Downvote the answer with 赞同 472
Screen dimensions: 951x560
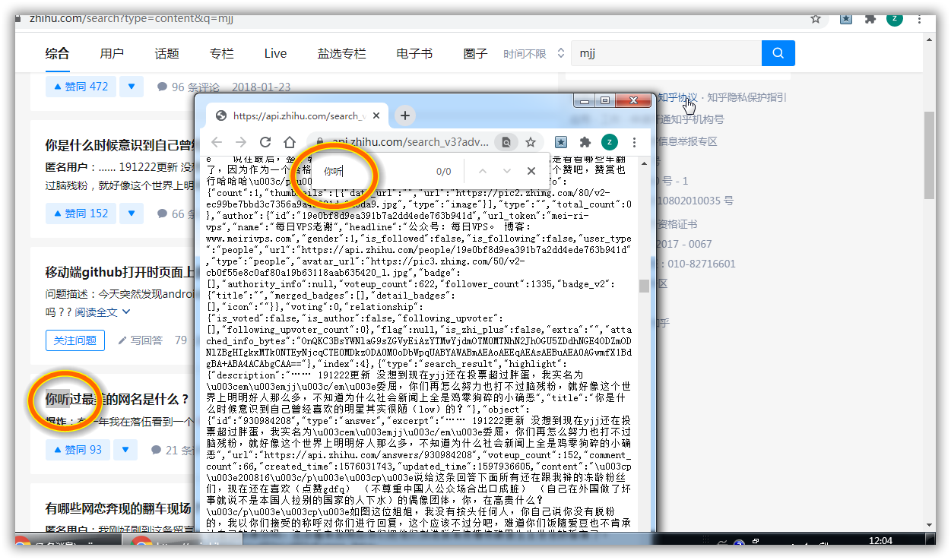click(131, 87)
